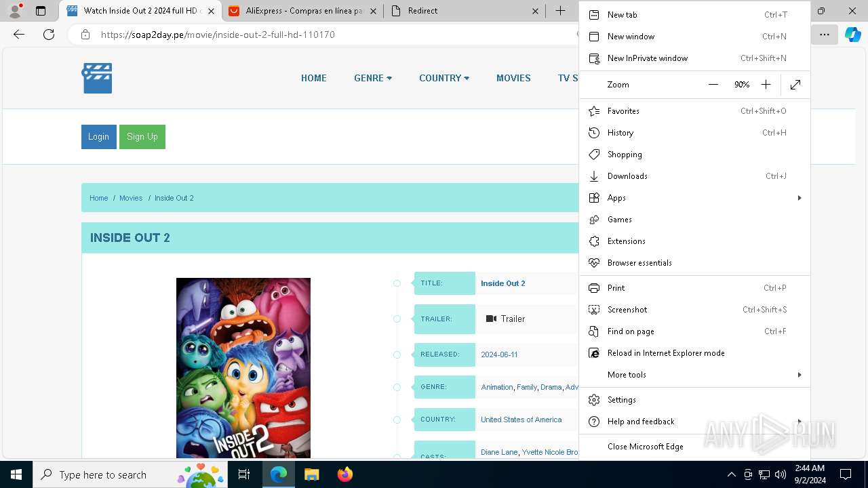The height and width of the screenshot is (488, 868).
Task: Show hidden system tray icons
Action: (x=731, y=474)
